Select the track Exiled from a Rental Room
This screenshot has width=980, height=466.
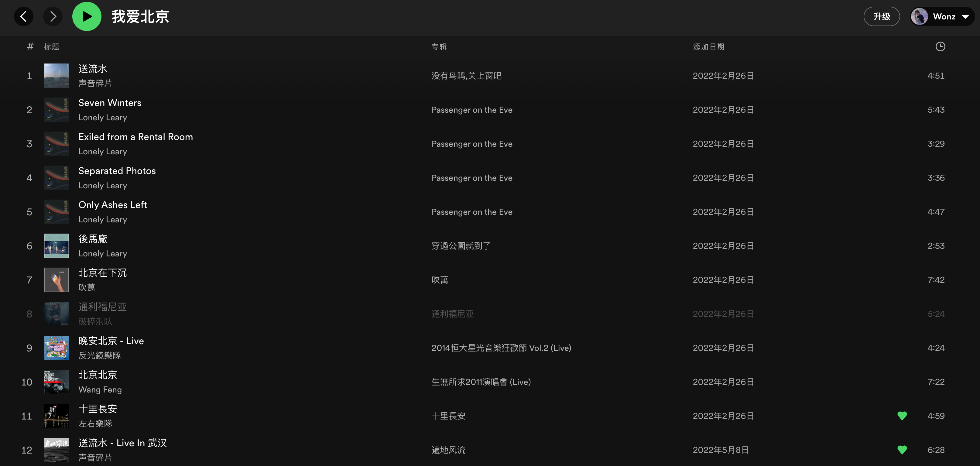click(135, 137)
